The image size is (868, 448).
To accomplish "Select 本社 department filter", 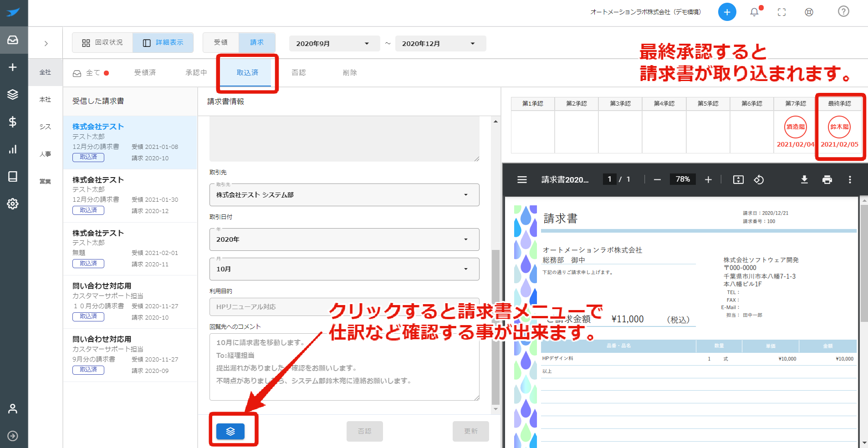I will 45,100.
